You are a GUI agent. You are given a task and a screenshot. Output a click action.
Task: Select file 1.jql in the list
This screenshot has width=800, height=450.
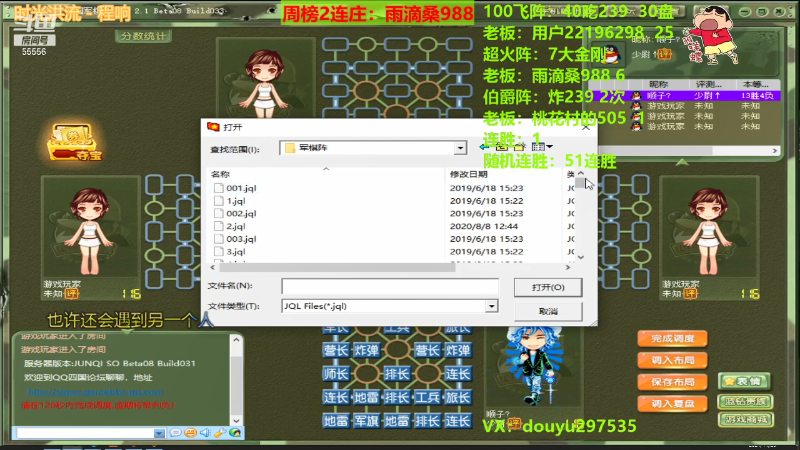236,201
